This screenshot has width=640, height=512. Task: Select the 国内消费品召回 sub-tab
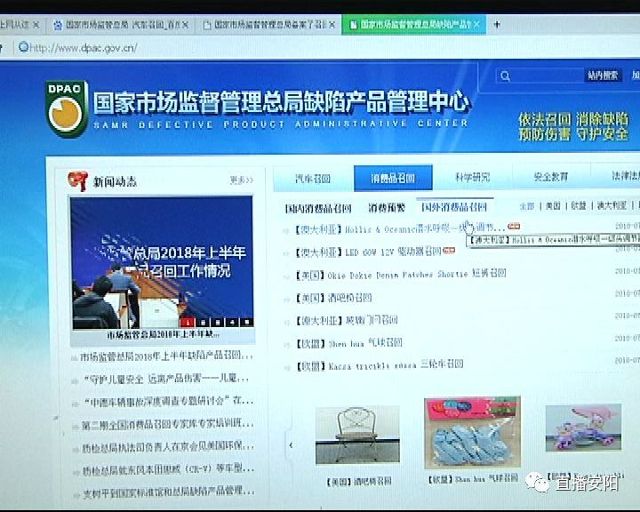pyautogui.click(x=318, y=209)
